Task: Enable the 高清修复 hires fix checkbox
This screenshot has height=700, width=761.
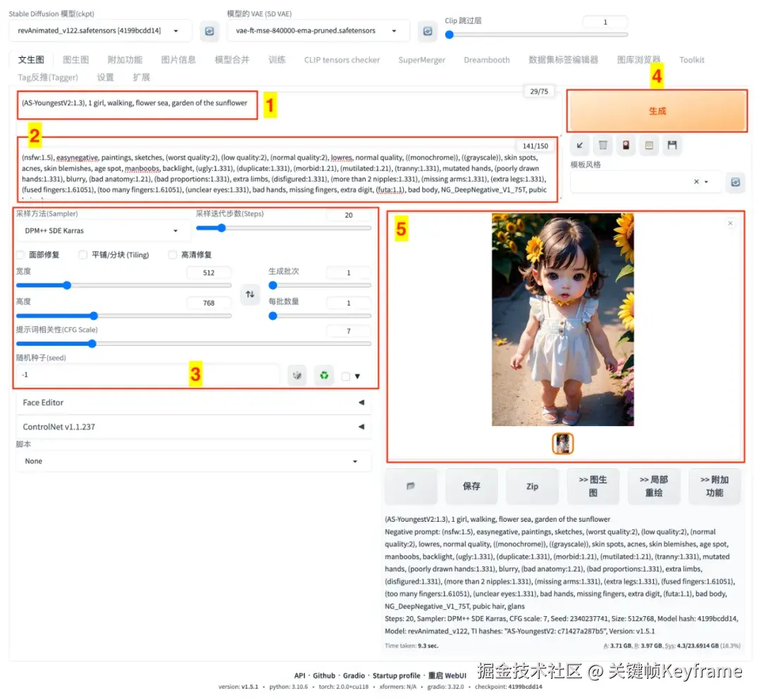Action: click(x=173, y=255)
